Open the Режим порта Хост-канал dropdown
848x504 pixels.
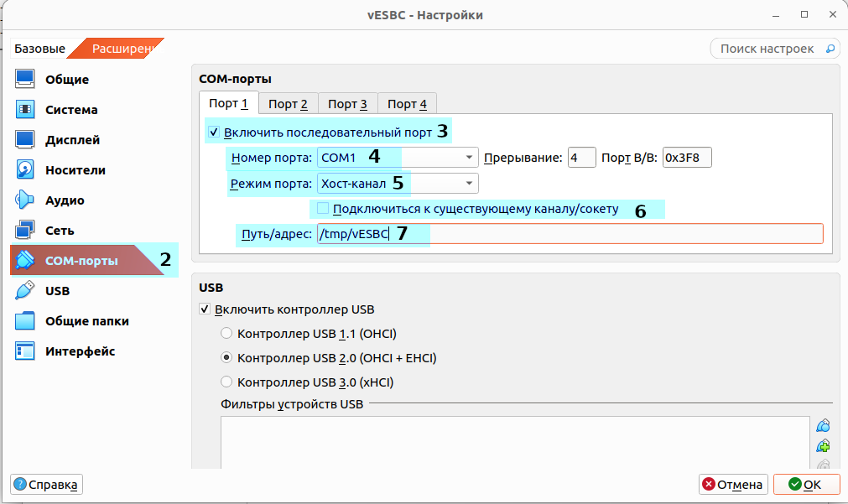point(398,183)
